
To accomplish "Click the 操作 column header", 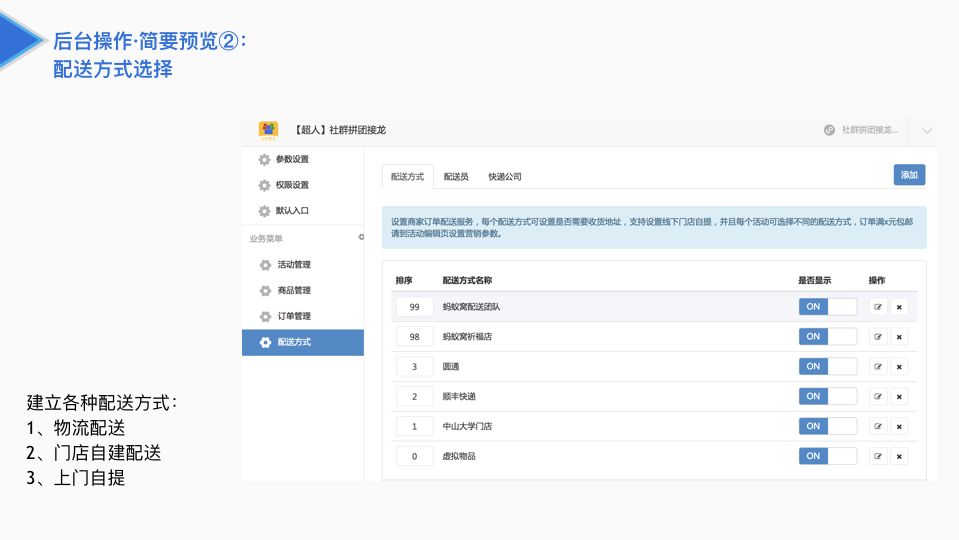I will click(877, 281).
